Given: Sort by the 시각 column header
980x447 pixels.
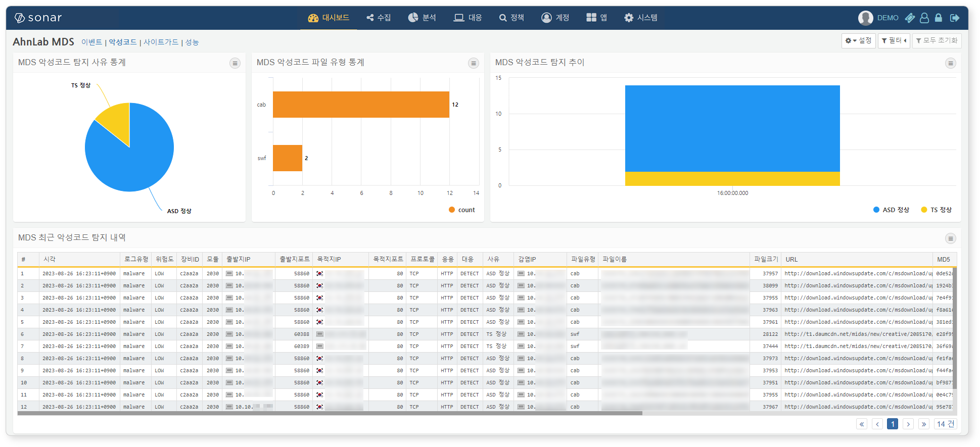Looking at the screenshot, I should click(x=79, y=259).
